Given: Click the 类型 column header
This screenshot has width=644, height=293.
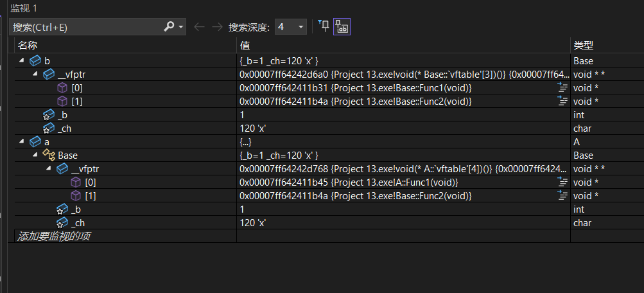Looking at the screenshot, I should (x=607, y=45).
